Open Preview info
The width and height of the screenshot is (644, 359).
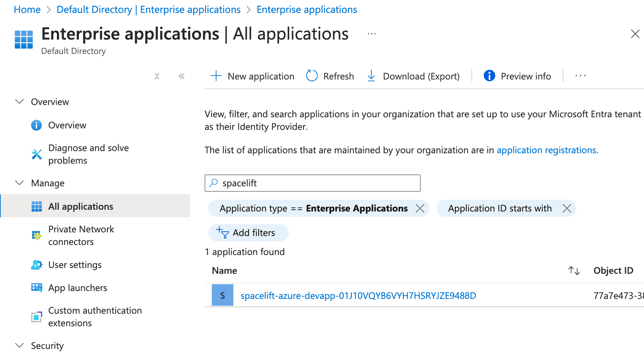(x=517, y=76)
